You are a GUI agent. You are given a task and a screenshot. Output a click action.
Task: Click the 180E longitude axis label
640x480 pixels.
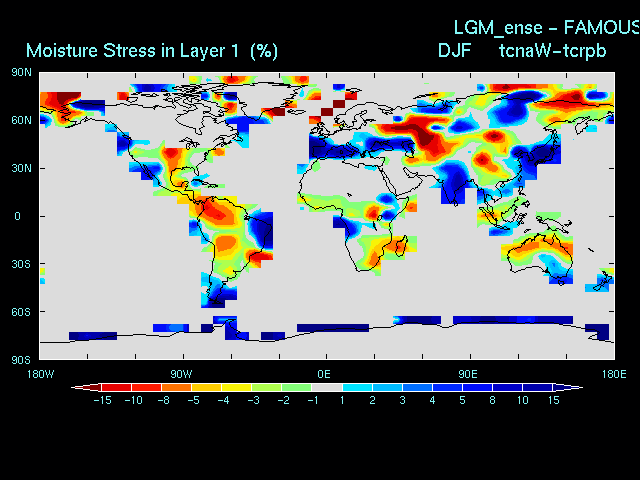click(x=612, y=373)
